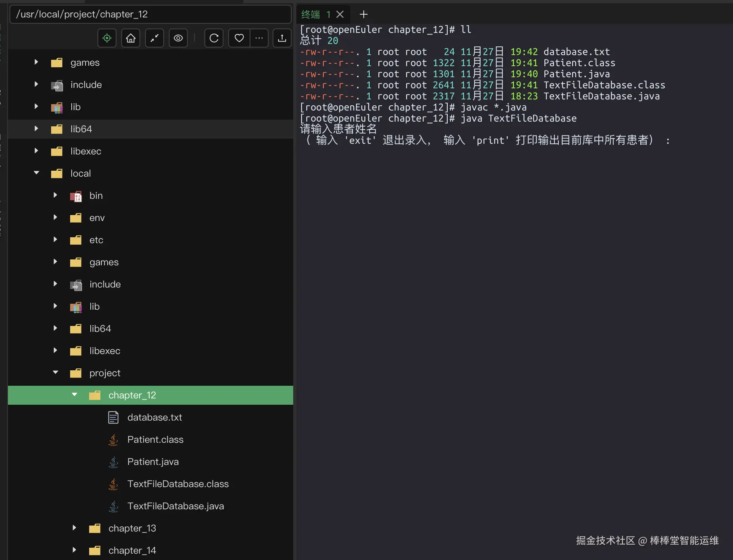Click the heart favorites icon
This screenshot has width=733, height=560.
(x=239, y=38)
